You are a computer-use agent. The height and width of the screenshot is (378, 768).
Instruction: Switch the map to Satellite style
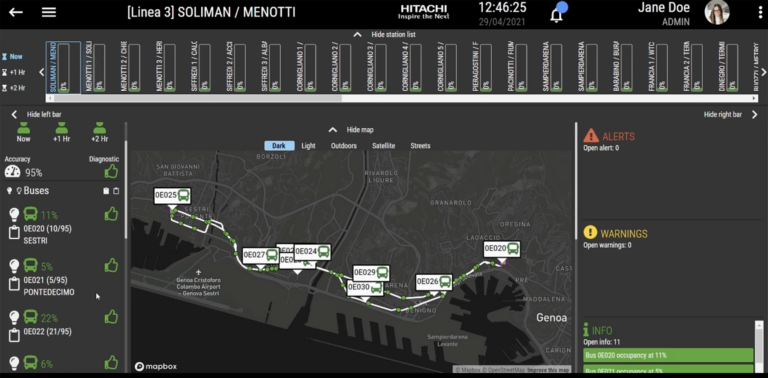click(x=384, y=146)
